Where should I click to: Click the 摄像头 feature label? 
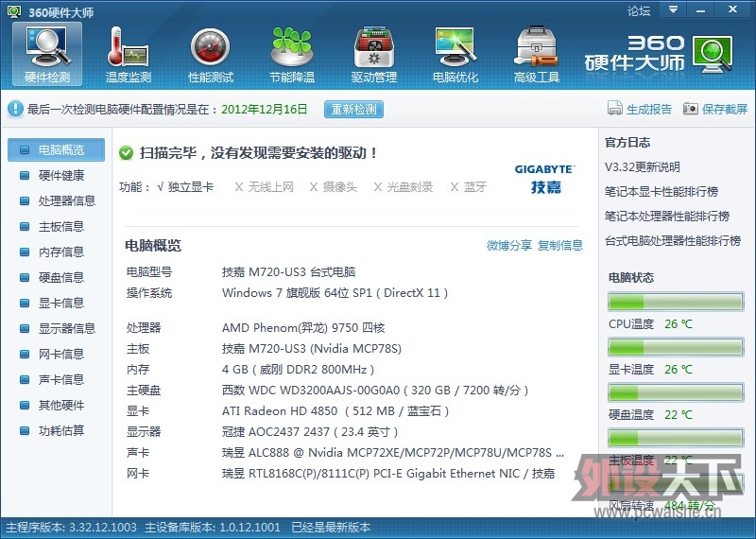click(340, 186)
